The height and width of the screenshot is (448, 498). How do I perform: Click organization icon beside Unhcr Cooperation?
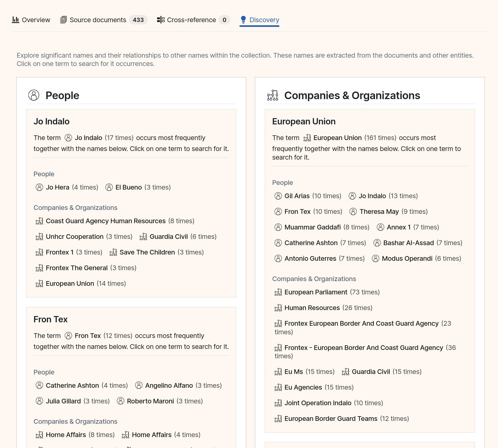point(39,237)
